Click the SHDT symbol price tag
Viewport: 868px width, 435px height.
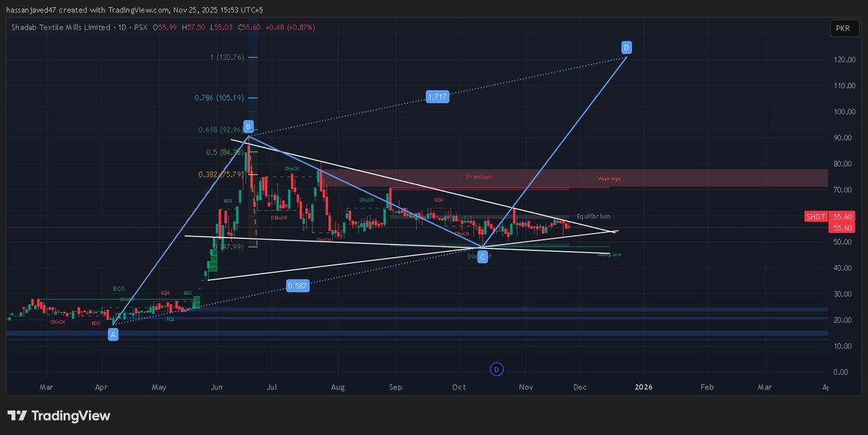click(817, 216)
